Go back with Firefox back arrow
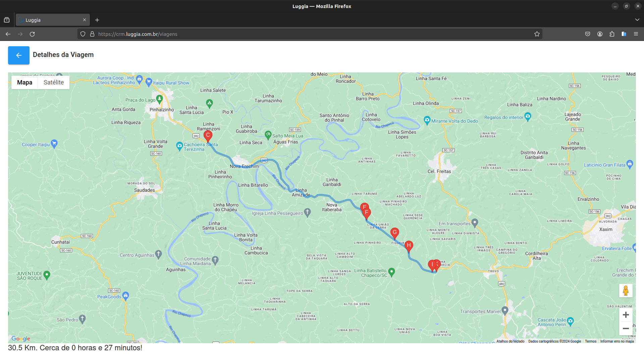Viewport: 644px width, 362px height. (8, 34)
